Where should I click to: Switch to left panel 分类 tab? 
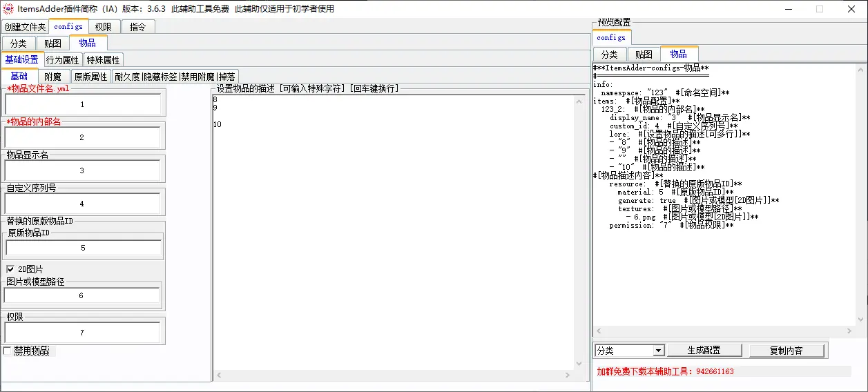coord(19,43)
